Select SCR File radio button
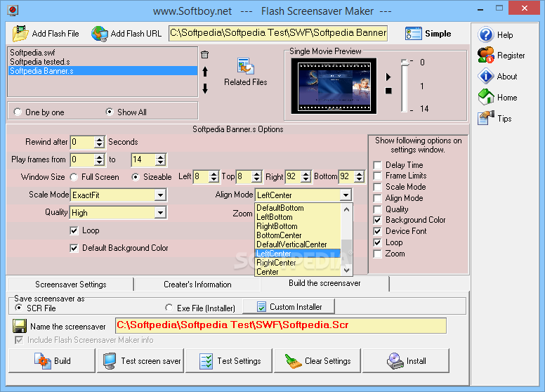 [19, 308]
